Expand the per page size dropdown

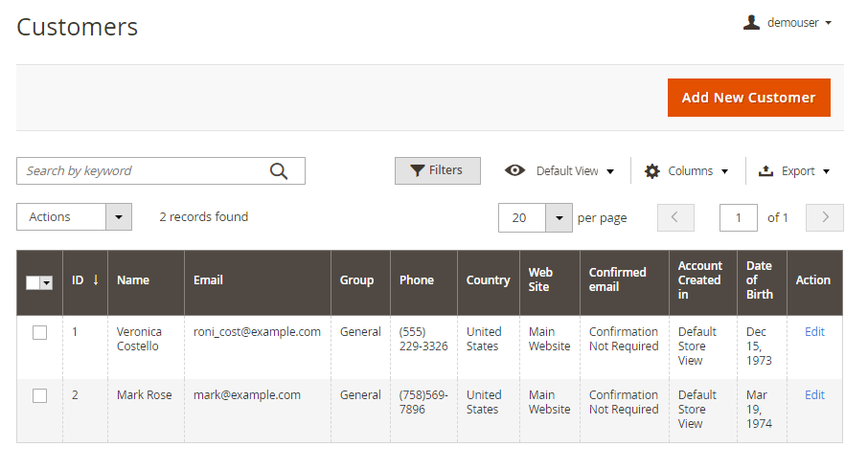pos(559,217)
